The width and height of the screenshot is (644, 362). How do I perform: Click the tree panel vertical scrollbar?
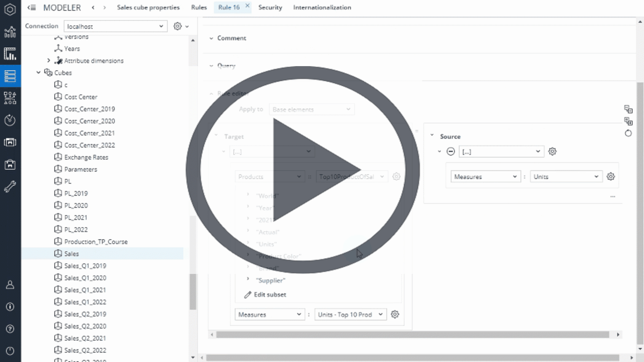coord(193,291)
